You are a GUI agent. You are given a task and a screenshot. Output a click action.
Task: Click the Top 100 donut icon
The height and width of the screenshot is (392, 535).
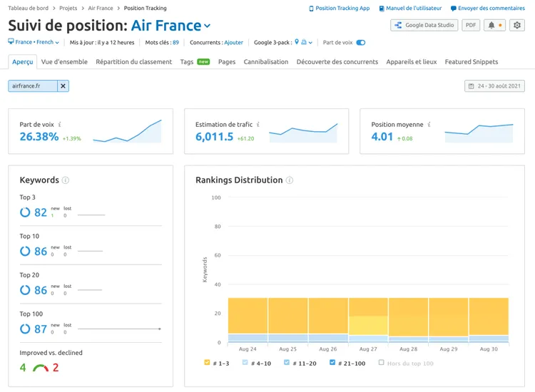(x=25, y=329)
